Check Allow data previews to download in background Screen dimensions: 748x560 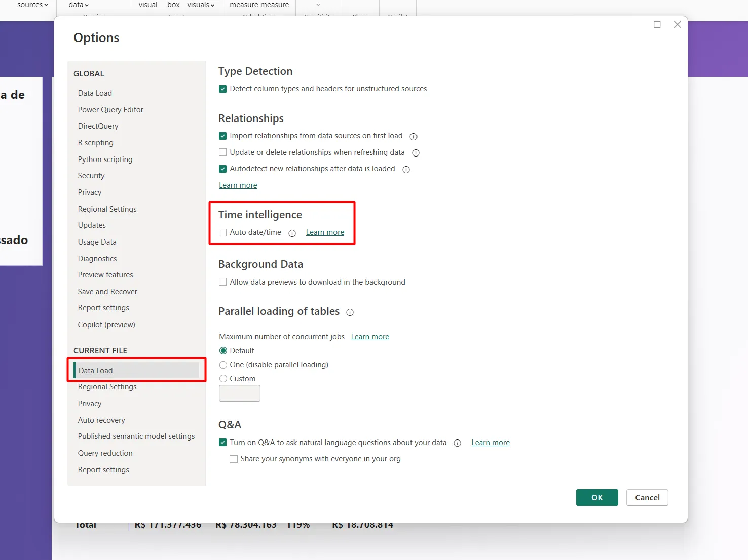(223, 283)
